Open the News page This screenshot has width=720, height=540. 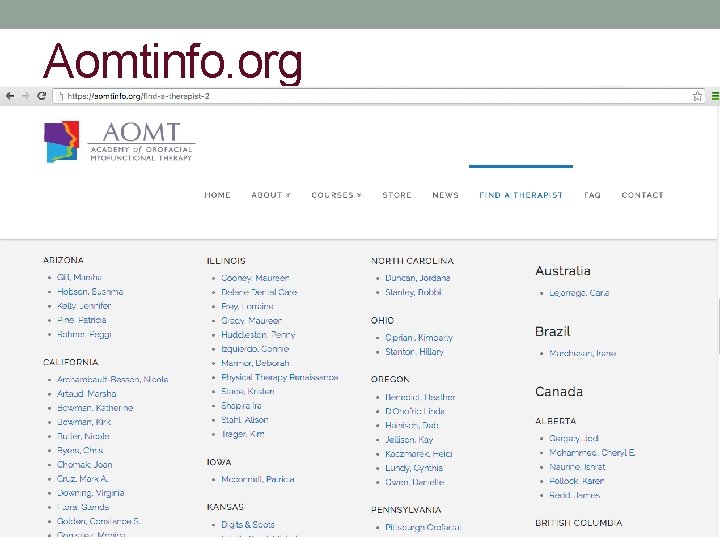(x=445, y=195)
